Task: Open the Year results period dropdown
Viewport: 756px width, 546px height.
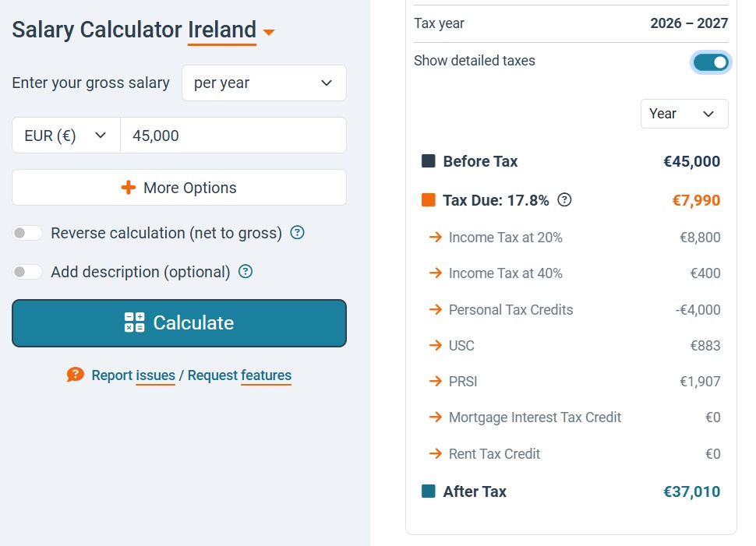Action: pos(684,114)
